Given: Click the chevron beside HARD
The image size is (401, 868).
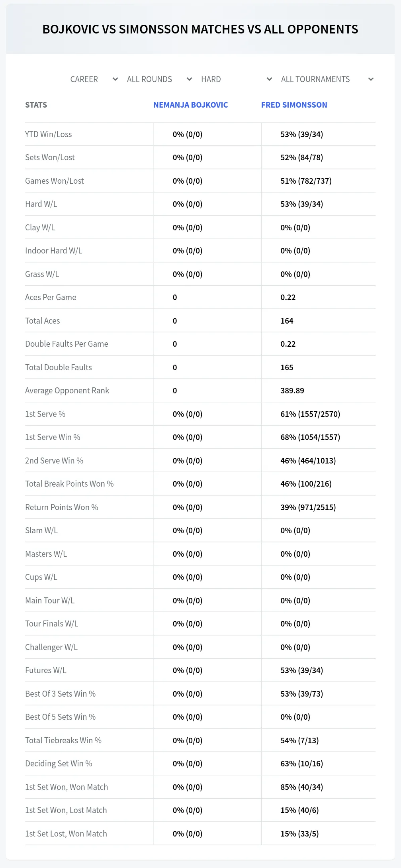Looking at the screenshot, I should pyautogui.click(x=269, y=79).
